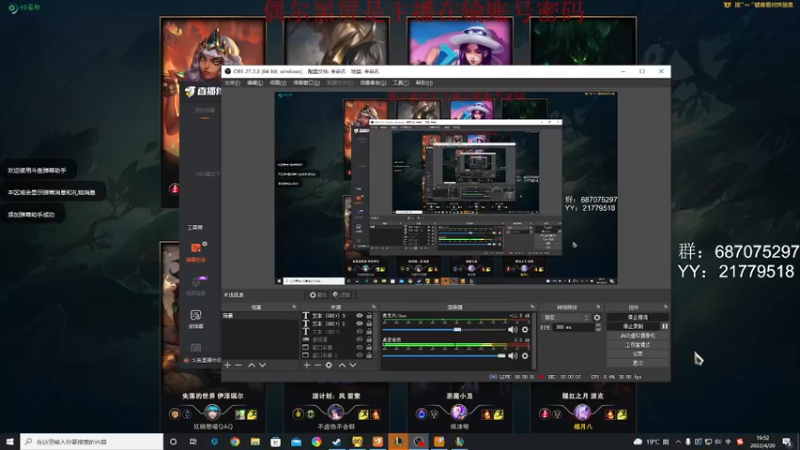Image resolution: width=800 pixels, height=450 pixels.
Task: Toggle lock on 文本 (GDI+) 3 source
Action: [369, 316]
